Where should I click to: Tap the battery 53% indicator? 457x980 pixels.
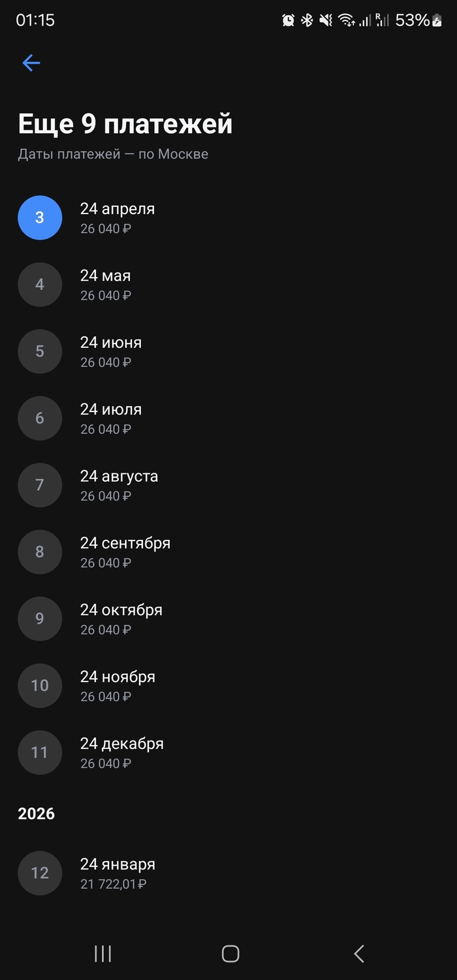coord(418,20)
